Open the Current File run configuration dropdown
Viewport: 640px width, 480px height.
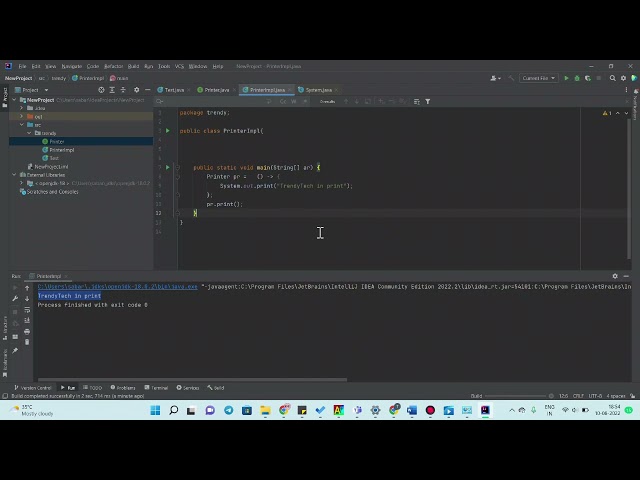pos(539,78)
